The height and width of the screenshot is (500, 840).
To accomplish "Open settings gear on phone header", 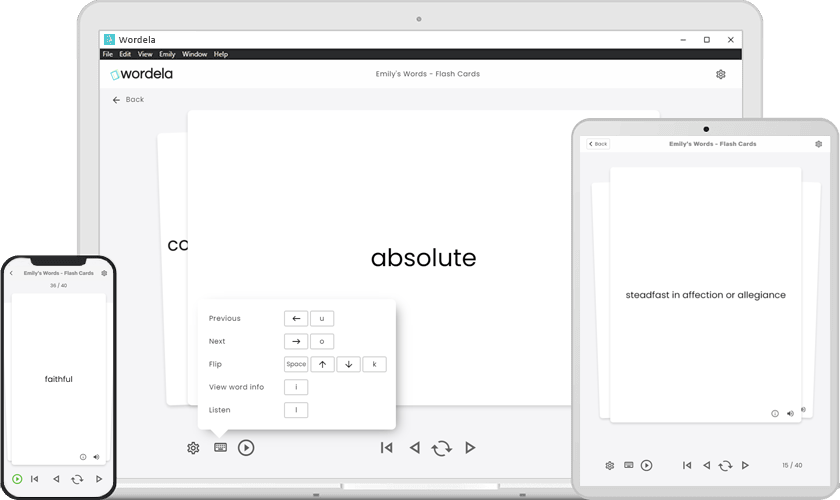I will pyautogui.click(x=104, y=273).
